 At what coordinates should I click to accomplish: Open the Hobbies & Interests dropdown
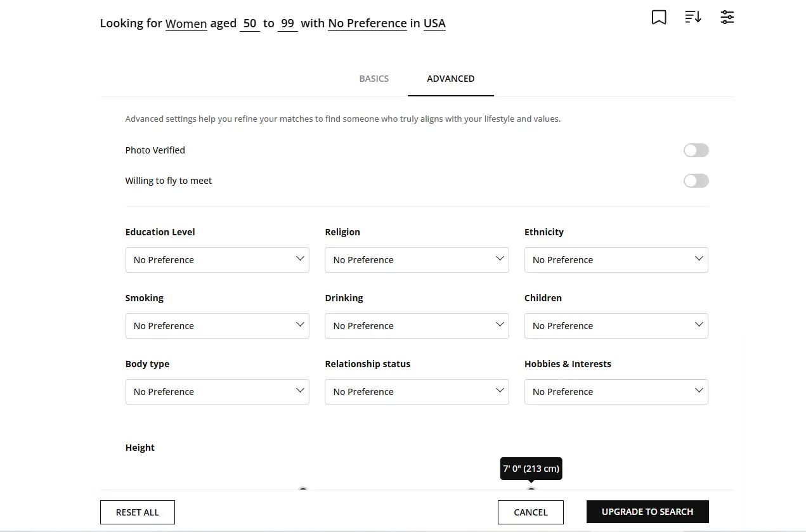coord(616,392)
